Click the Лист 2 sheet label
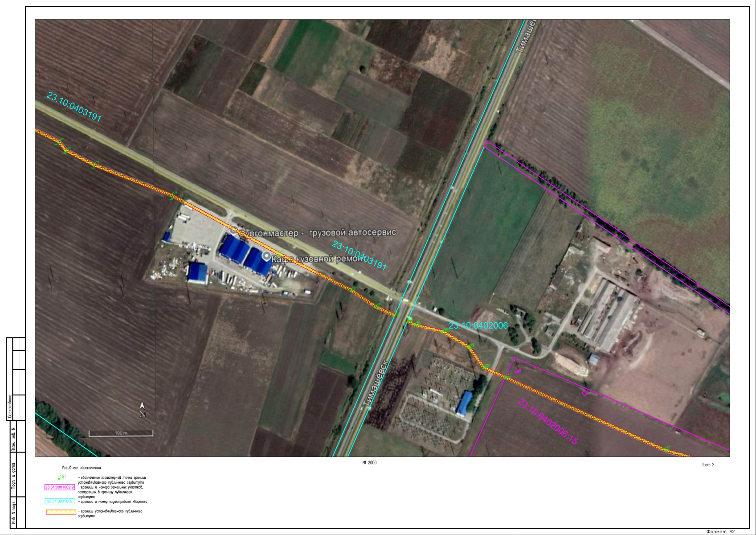Screen dimensions: 756x535 click(x=707, y=465)
